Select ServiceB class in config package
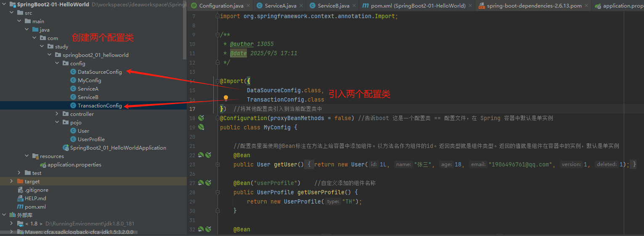The height and width of the screenshot is (236, 644). (88, 97)
